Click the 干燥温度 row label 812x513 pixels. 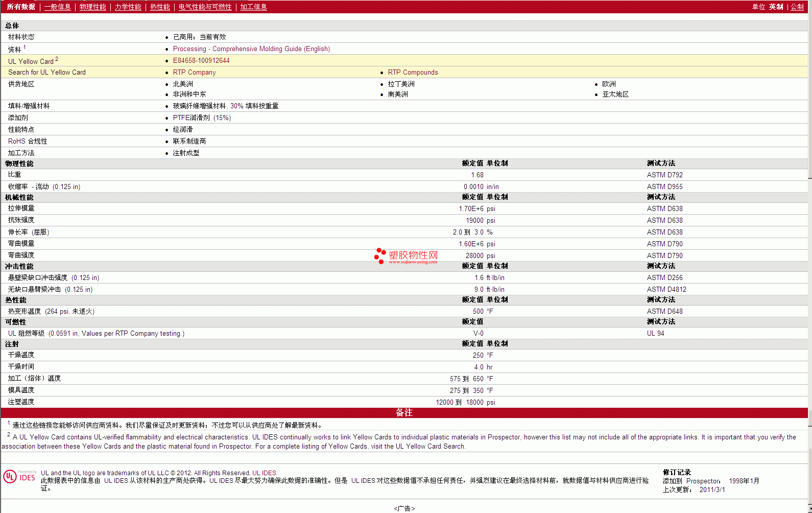coord(21,355)
